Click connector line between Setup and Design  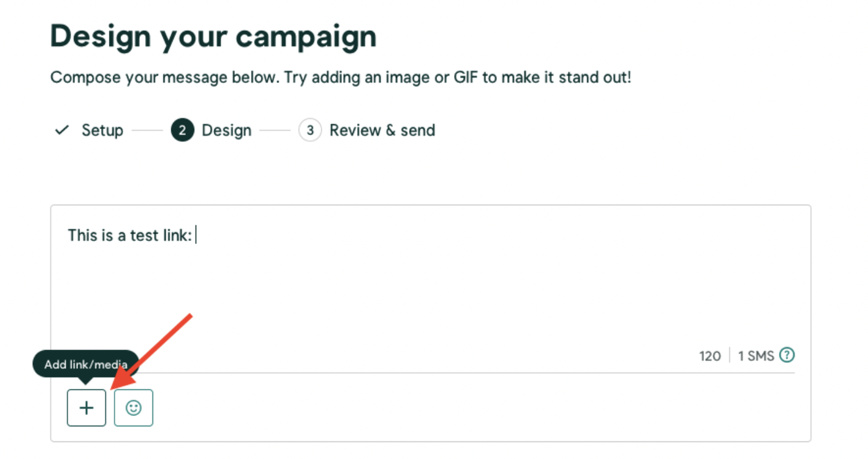coord(147,130)
